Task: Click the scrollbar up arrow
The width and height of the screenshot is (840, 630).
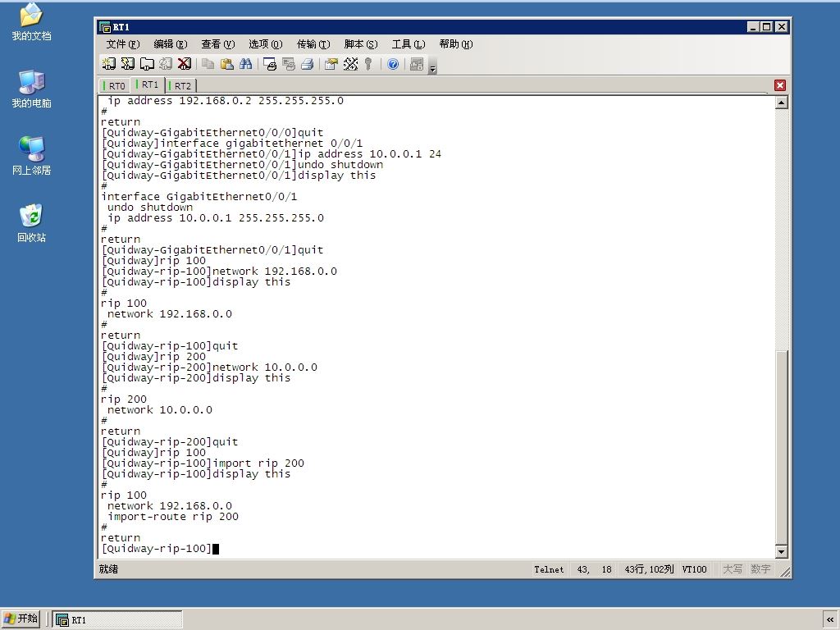Action: (x=782, y=103)
